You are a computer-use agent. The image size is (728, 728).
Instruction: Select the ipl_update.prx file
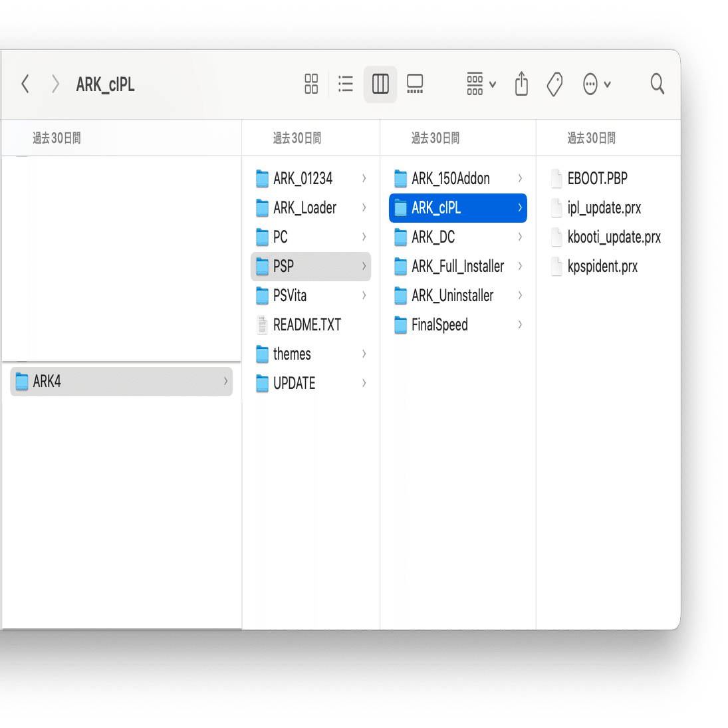click(x=608, y=207)
